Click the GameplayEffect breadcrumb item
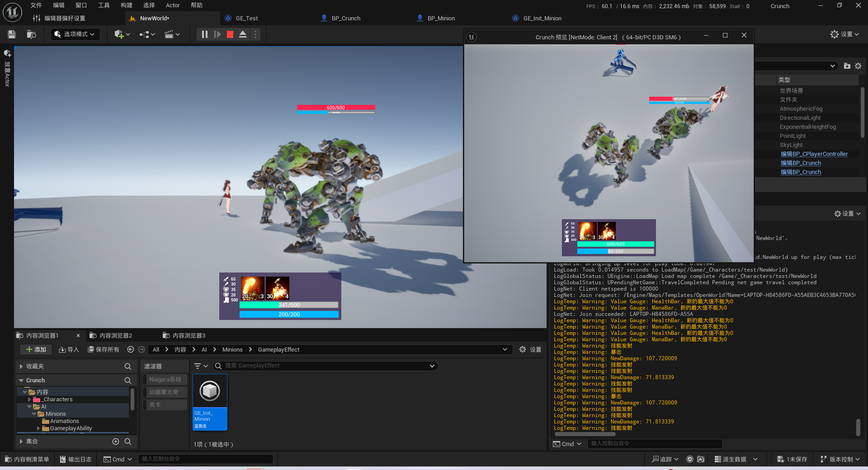The image size is (868, 470). 278,350
